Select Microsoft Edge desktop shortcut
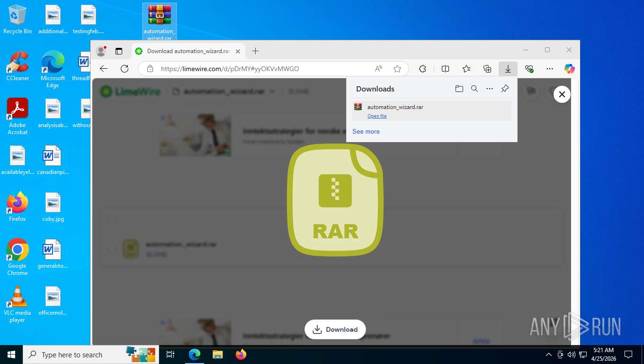 (53, 70)
